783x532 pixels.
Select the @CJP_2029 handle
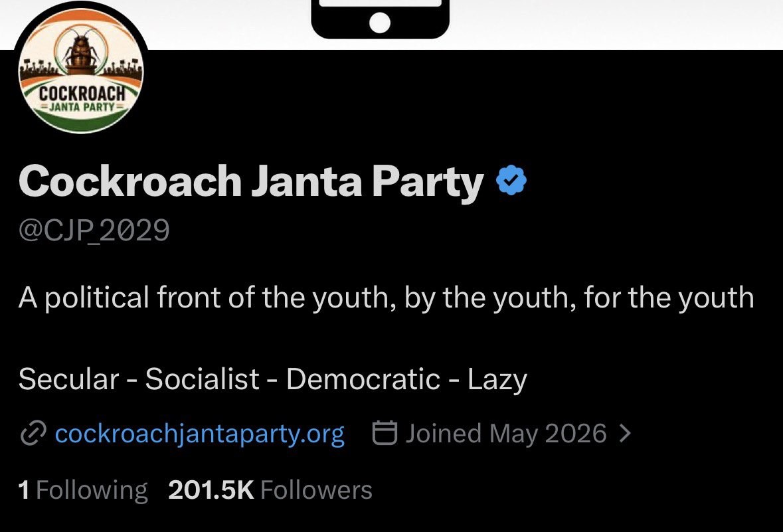[x=94, y=230]
